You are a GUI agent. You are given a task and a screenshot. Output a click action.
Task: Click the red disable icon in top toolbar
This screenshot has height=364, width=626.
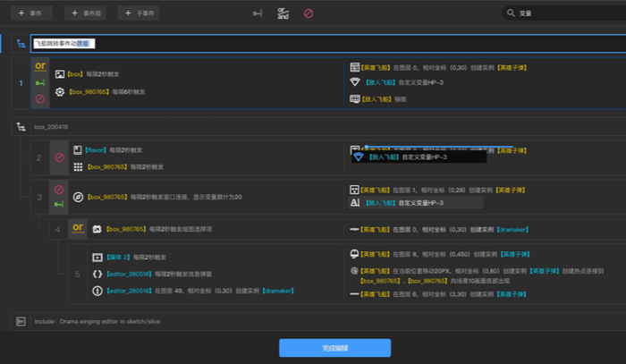(x=309, y=13)
